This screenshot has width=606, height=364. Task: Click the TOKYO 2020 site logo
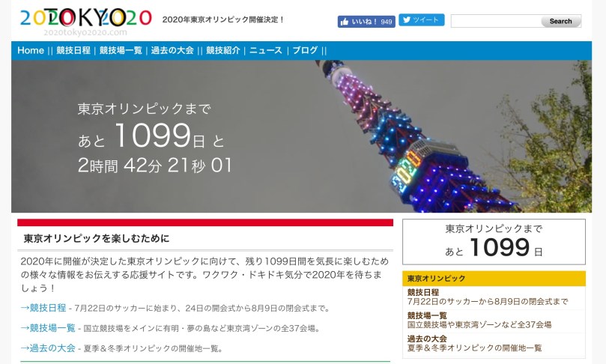coord(85,21)
